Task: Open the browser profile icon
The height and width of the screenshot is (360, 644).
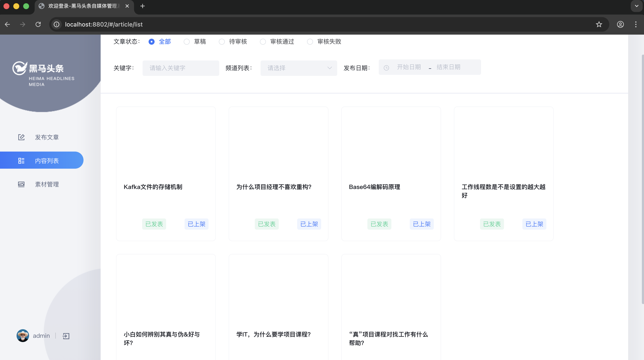Action: click(620, 24)
